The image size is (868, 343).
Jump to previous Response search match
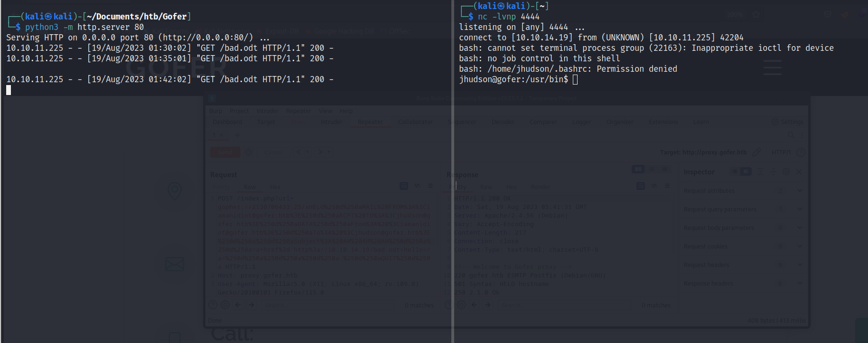pyautogui.click(x=474, y=305)
